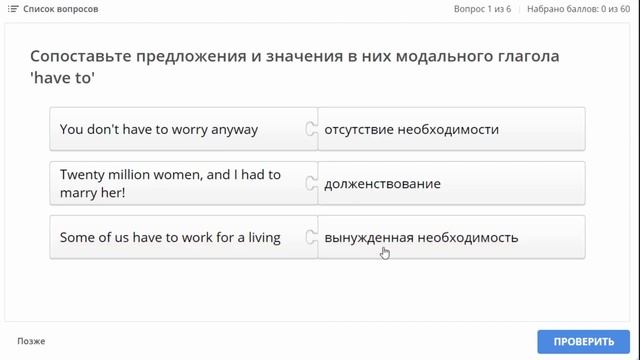Pick the 'вынужденная необходимость' meaning tile
The height and width of the screenshot is (360, 640).
(451, 237)
